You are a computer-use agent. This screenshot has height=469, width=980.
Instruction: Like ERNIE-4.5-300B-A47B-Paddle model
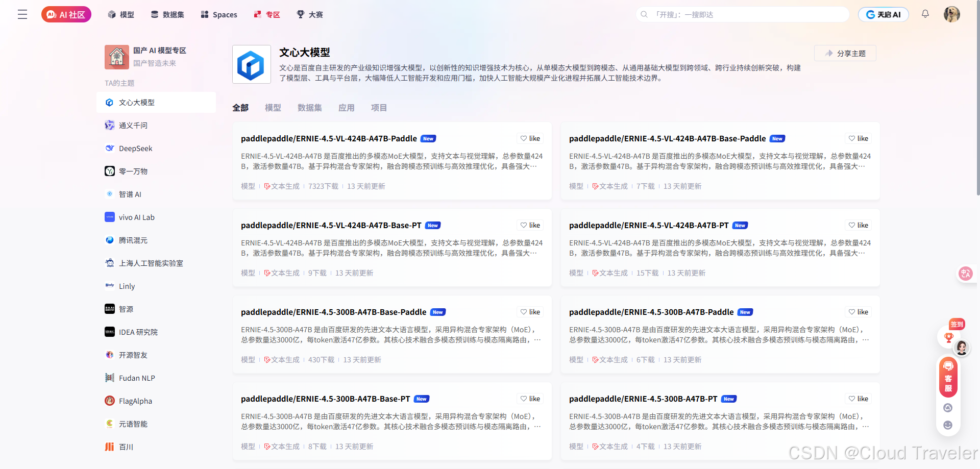[859, 312]
